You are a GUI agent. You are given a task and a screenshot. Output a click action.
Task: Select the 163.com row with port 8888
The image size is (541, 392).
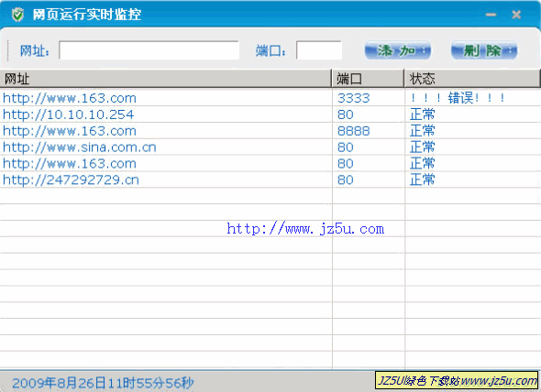(270, 131)
